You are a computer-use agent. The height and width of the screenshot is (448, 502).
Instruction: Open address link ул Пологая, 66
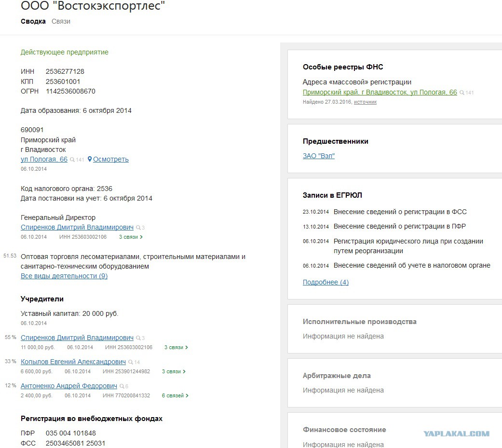point(44,159)
